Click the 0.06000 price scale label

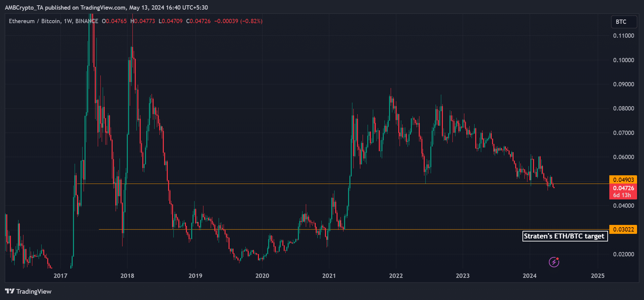tap(624, 157)
